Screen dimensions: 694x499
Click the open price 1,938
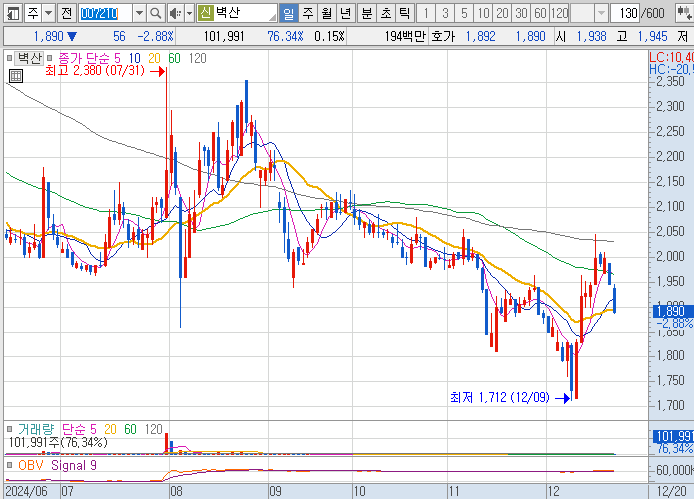click(591, 36)
